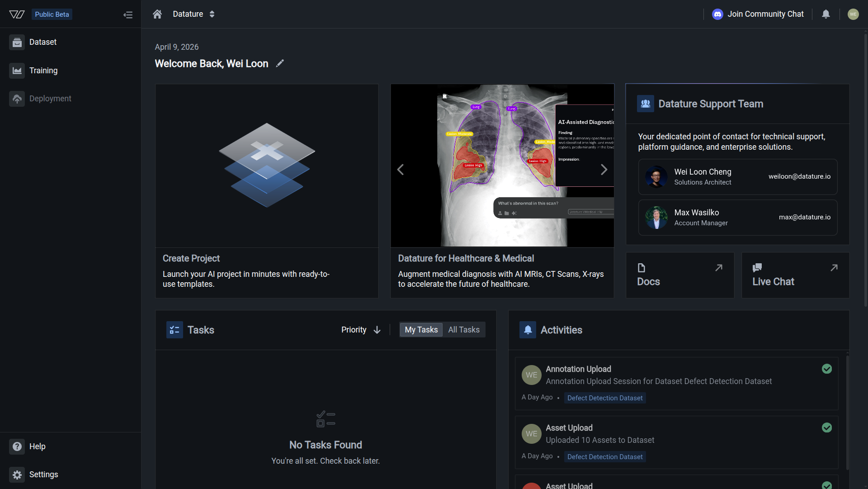Click the Activities panel scrollbar
The image size is (868, 489).
pyautogui.click(x=848, y=413)
